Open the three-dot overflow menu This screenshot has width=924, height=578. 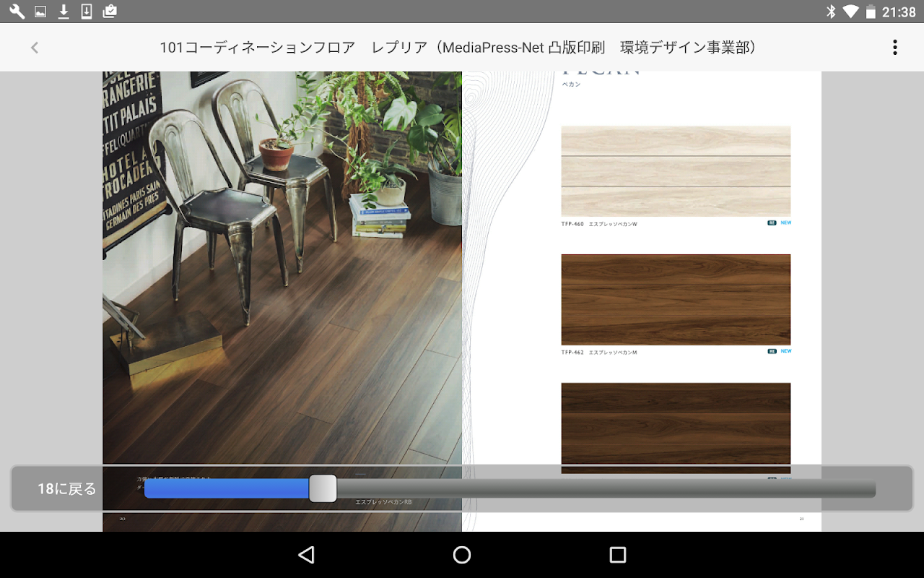pyautogui.click(x=894, y=48)
